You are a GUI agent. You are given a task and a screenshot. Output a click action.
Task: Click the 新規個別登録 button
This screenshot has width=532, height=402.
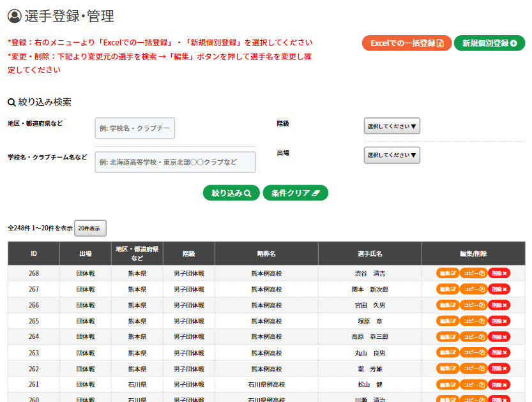coord(489,43)
